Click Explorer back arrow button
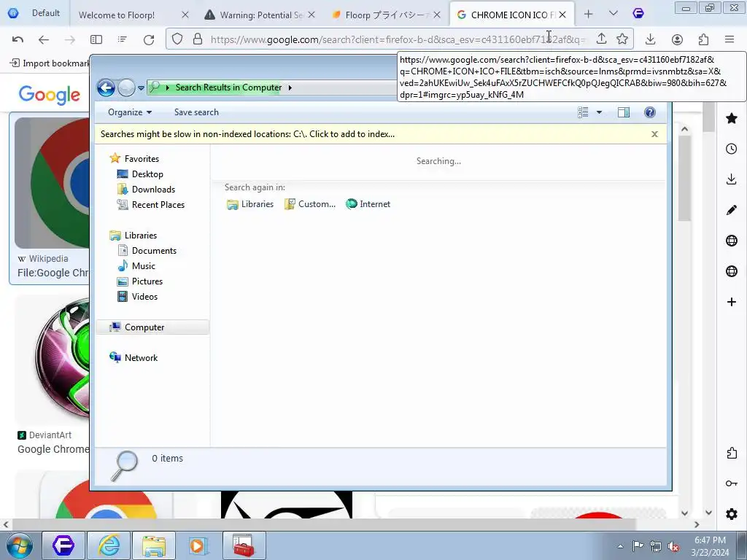This screenshot has width=747, height=560. 106,87
